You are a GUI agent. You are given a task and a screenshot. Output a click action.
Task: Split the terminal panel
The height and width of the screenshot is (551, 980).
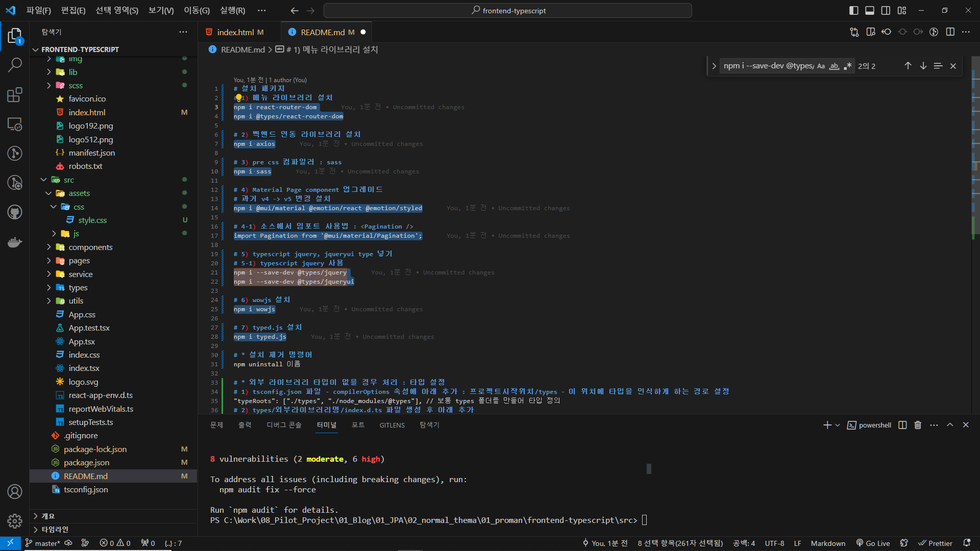coord(902,425)
